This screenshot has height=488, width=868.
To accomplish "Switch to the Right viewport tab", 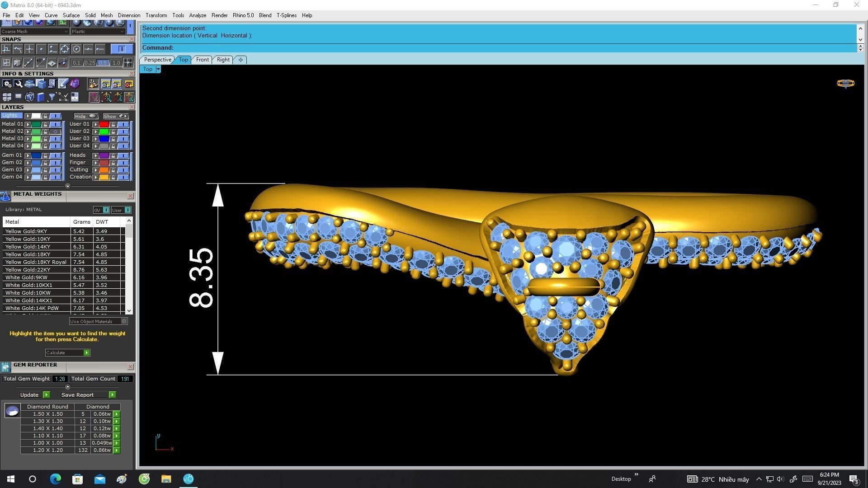I will tap(223, 60).
